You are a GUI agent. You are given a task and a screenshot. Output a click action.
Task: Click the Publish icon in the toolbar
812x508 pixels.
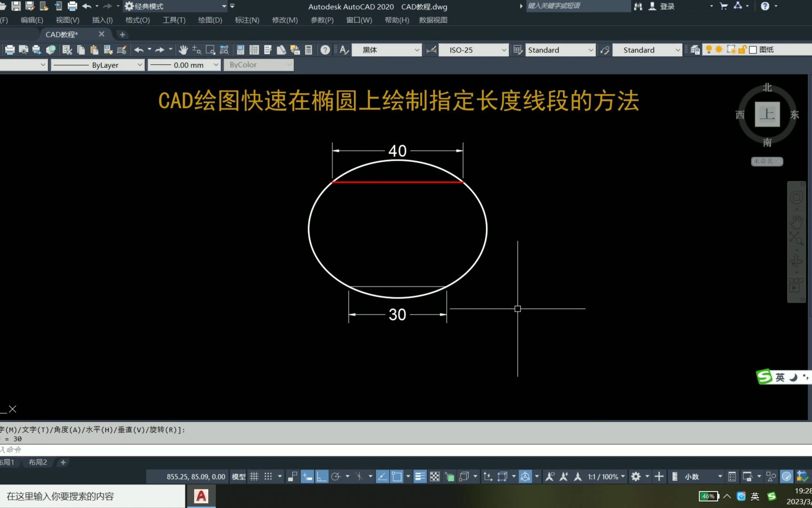[x=37, y=50]
